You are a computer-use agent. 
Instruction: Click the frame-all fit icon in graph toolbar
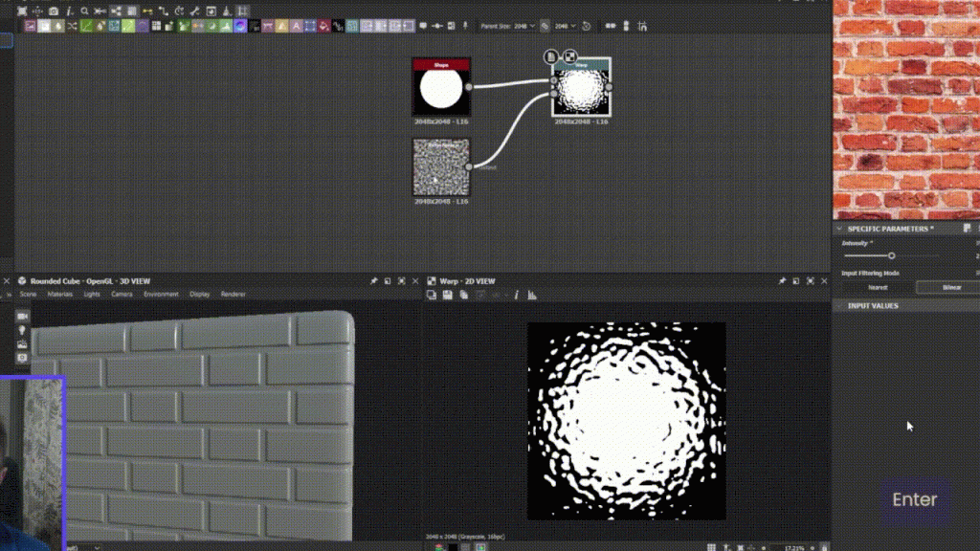point(22,11)
